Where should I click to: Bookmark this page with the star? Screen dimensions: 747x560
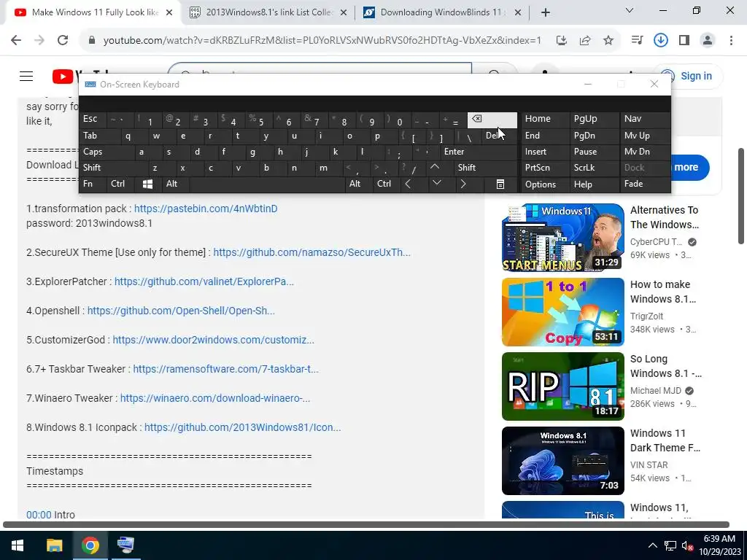point(608,41)
